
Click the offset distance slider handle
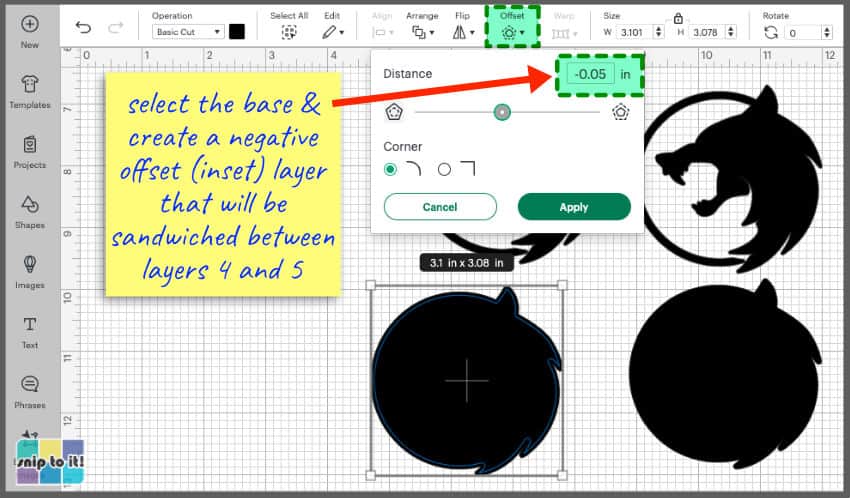502,112
